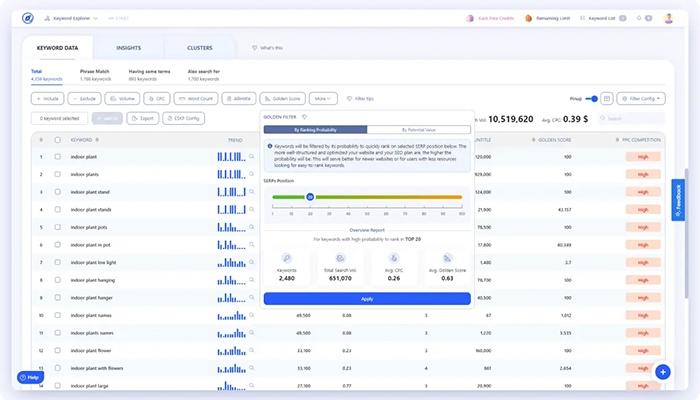Click search icon beside 'indoor plant' trend

[252, 156]
